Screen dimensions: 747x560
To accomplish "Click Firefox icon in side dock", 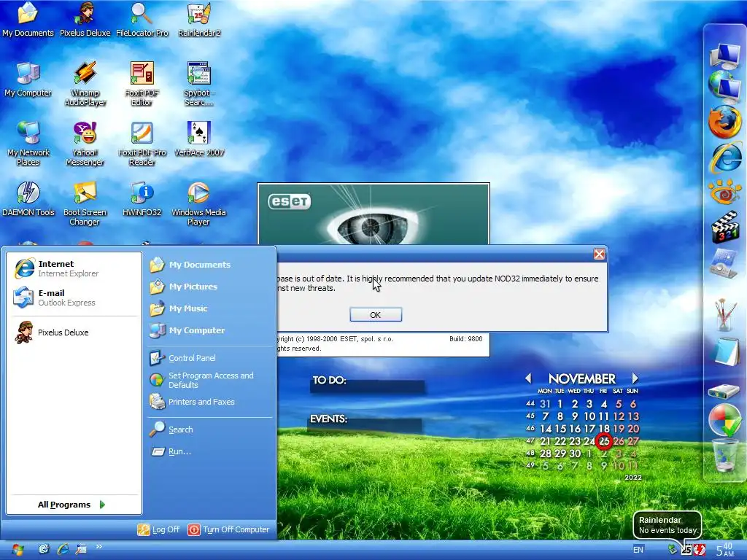I will tap(724, 122).
